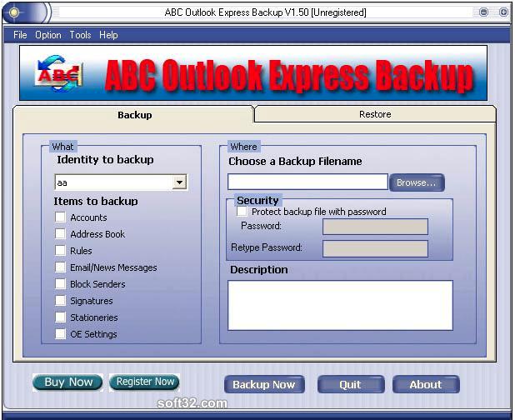Click the 'Choose a Backup Filename' label

click(295, 161)
